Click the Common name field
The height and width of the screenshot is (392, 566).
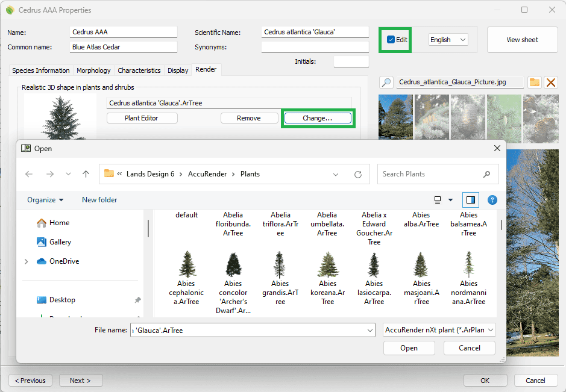click(124, 47)
